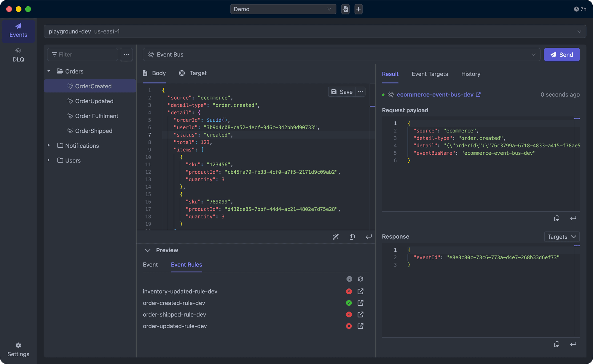Refresh the event rules list
593x364 pixels.
click(x=361, y=279)
